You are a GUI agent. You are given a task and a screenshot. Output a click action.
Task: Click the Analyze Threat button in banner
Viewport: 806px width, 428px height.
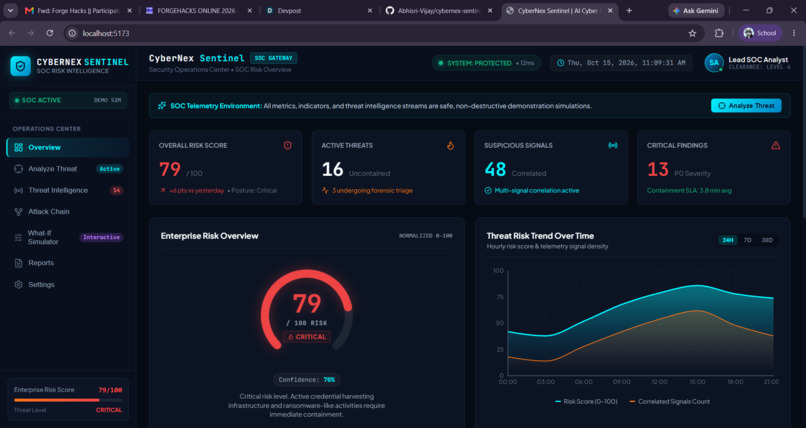[746, 105]
